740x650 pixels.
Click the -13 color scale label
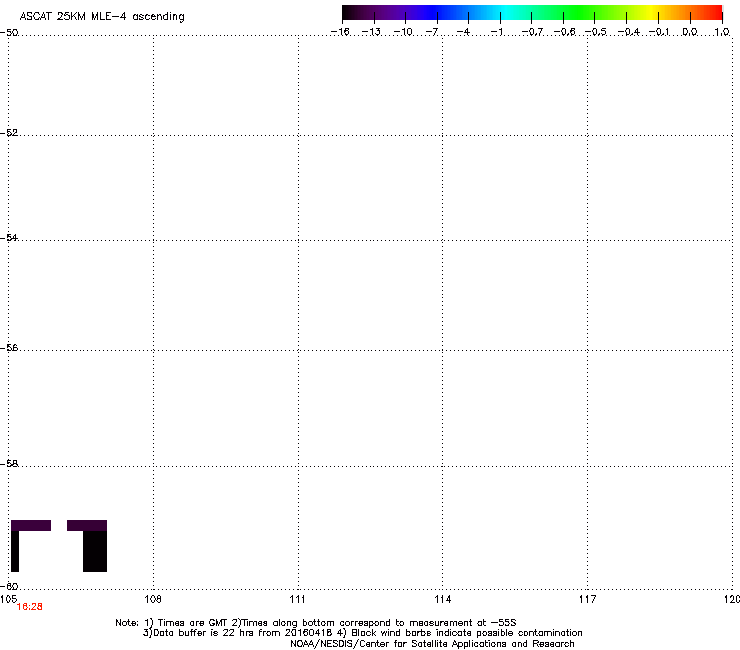tap(371, 32)
